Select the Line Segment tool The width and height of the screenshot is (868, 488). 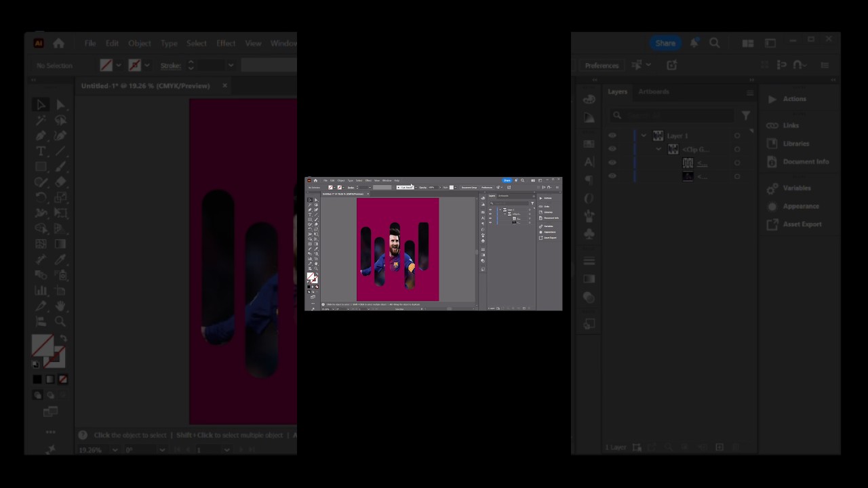tap(60, 151)
